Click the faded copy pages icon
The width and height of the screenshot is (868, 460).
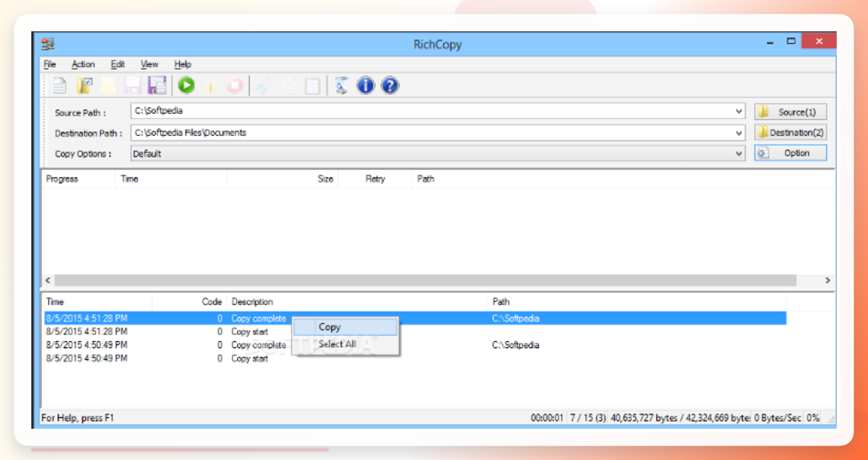pyautogui.click(x=288, y=86)
